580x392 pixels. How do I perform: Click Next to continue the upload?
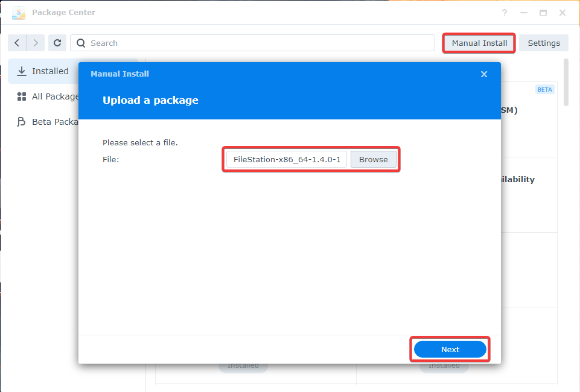(x=450, y=349)
